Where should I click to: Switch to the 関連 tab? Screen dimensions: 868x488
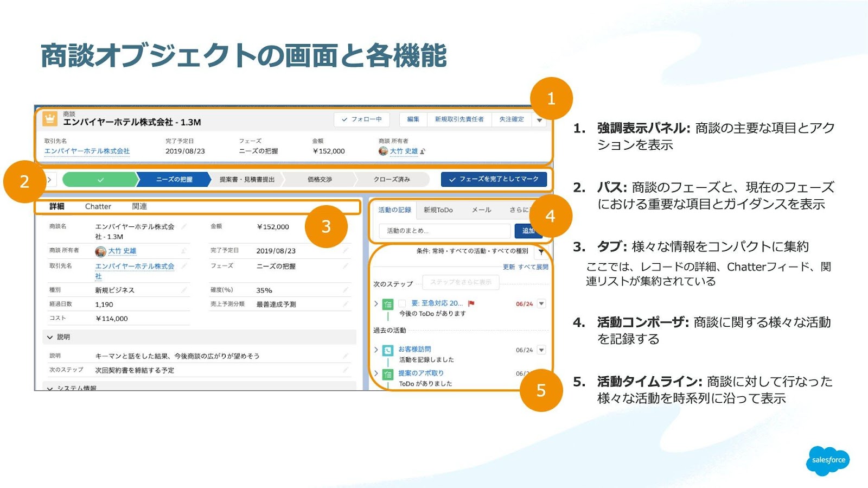[x=139, y=206]
